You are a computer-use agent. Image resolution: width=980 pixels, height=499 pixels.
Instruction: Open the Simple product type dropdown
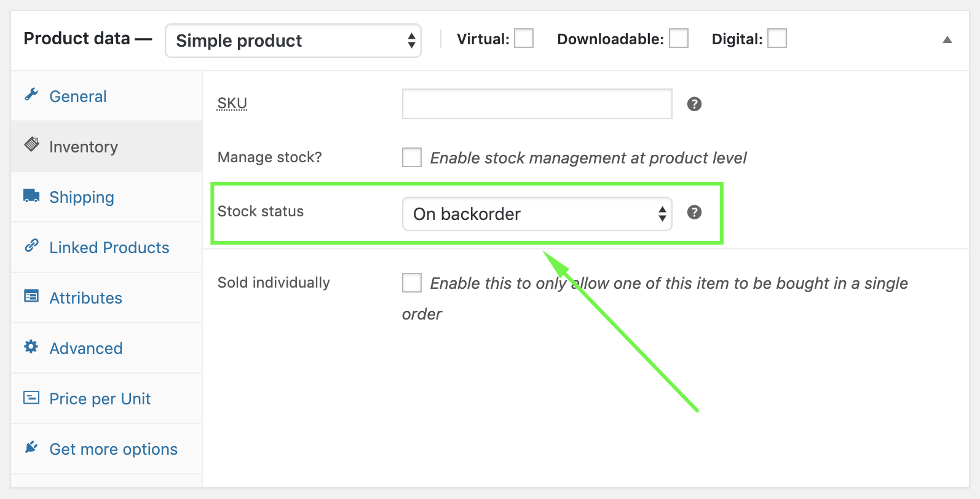point(293,41)
